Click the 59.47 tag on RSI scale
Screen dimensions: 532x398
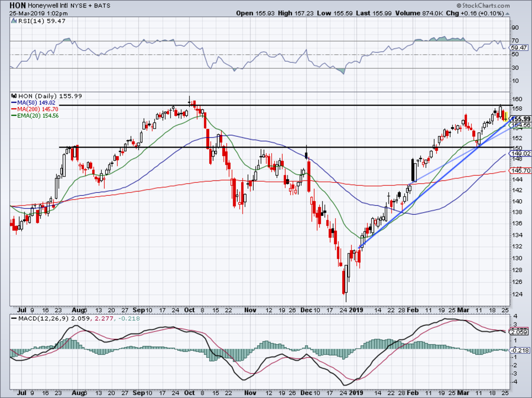[520, 47]
